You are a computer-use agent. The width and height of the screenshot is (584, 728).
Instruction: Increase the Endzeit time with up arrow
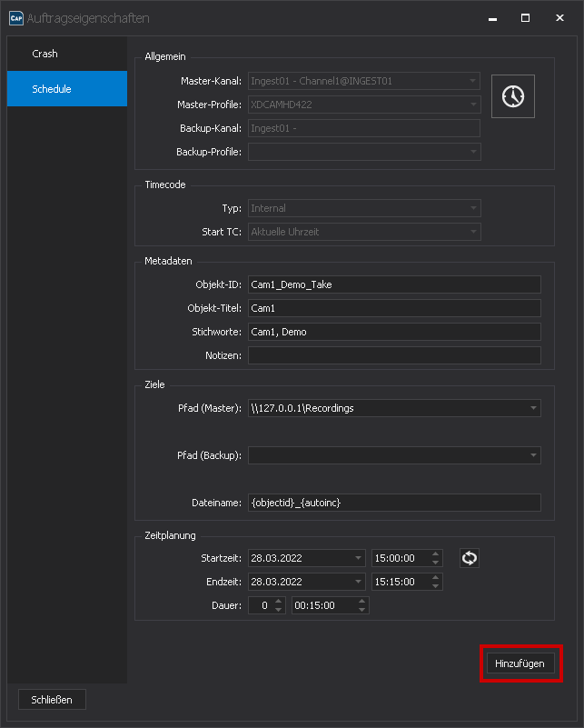(x=435, y=577)
